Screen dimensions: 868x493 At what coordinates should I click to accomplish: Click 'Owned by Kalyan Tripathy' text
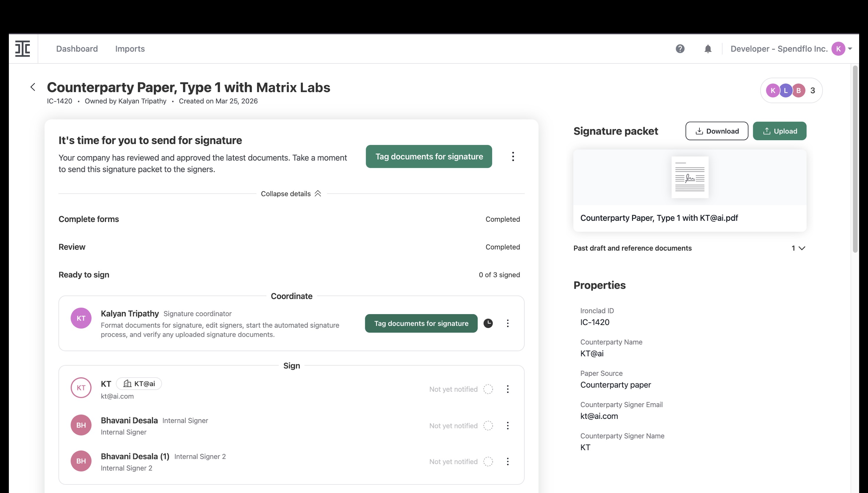click(x=125, y=101)
